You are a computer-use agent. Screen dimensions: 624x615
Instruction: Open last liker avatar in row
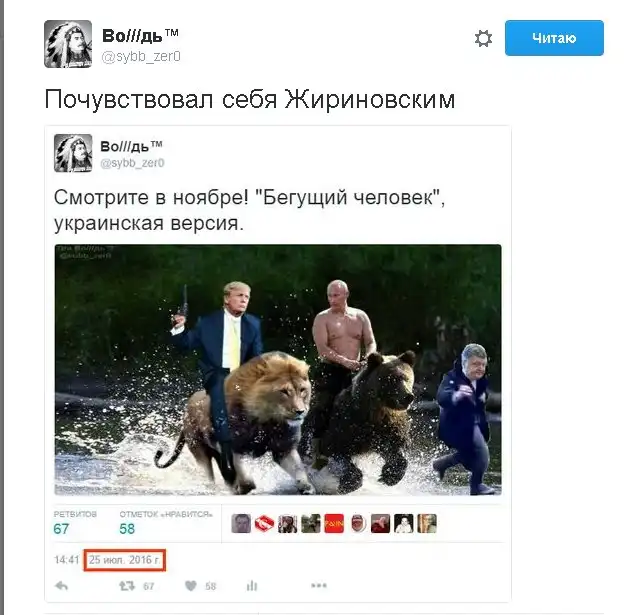pyautogui.click(x=427, y=523)
